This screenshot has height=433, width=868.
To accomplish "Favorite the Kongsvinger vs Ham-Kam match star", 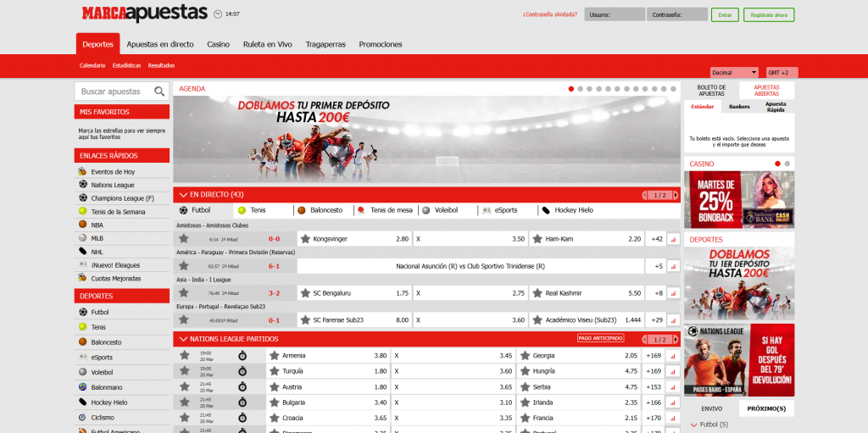I will click(184, 239).
